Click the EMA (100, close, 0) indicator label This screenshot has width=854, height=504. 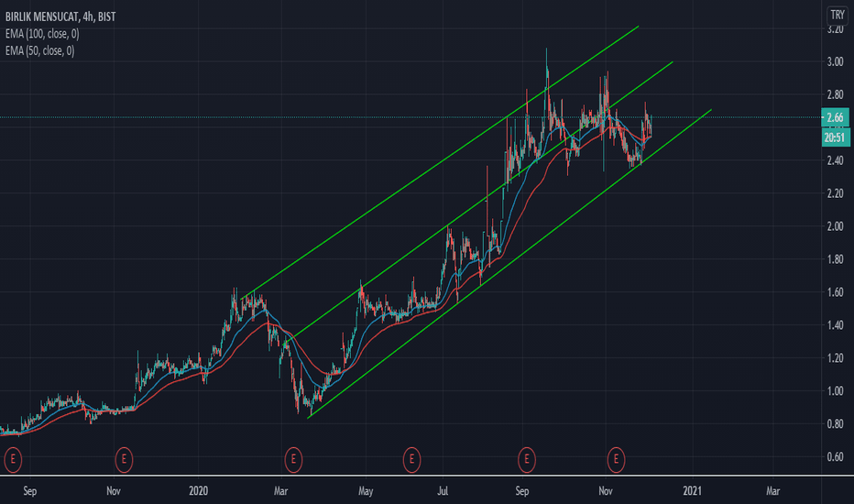[x=42, y=34]
